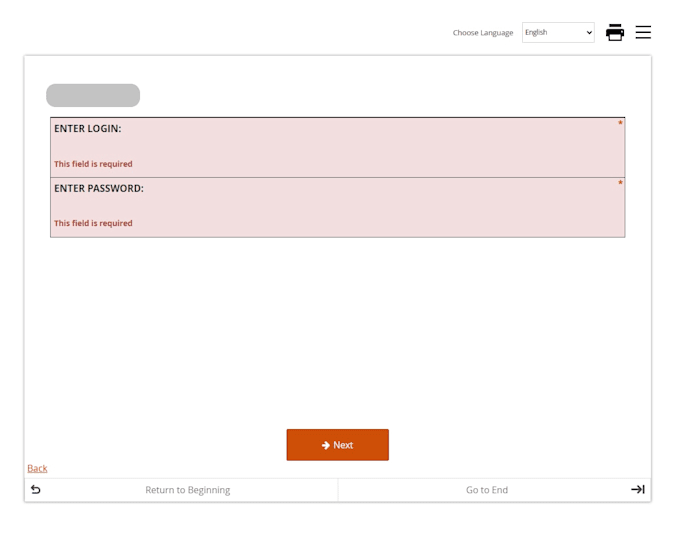Screen dimensions: 680x540
Task: Click the printer icon
Action: click(615, 33)
